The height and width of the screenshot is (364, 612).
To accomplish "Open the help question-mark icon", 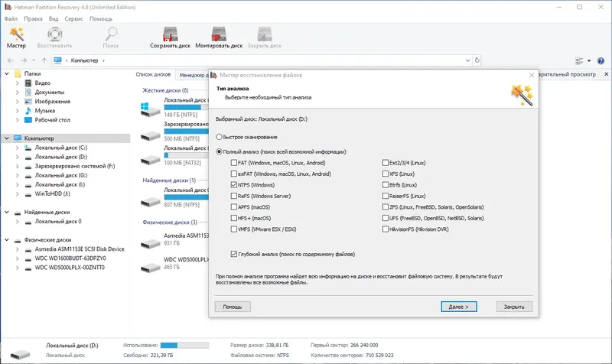I will [601, 61].
